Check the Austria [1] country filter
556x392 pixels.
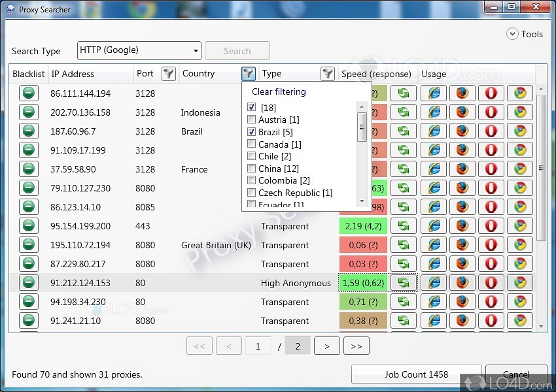click(x=252, y=120)
